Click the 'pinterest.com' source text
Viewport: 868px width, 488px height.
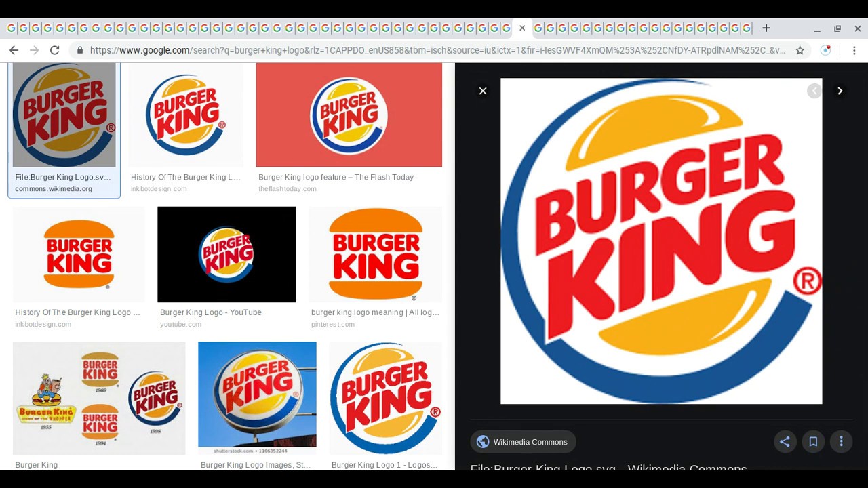click(x=333, y=325)
